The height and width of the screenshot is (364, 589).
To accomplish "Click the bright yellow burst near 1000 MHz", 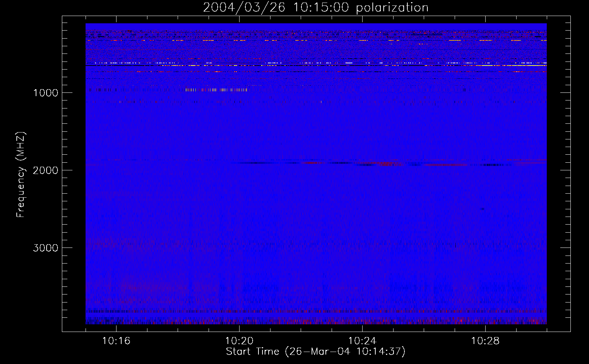I will (x=216, y=90).
